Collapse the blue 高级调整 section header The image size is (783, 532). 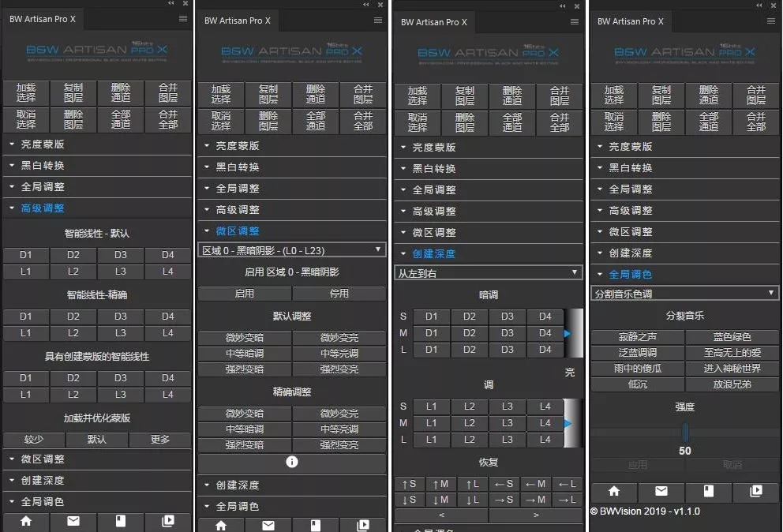click(x=43, y=208)
